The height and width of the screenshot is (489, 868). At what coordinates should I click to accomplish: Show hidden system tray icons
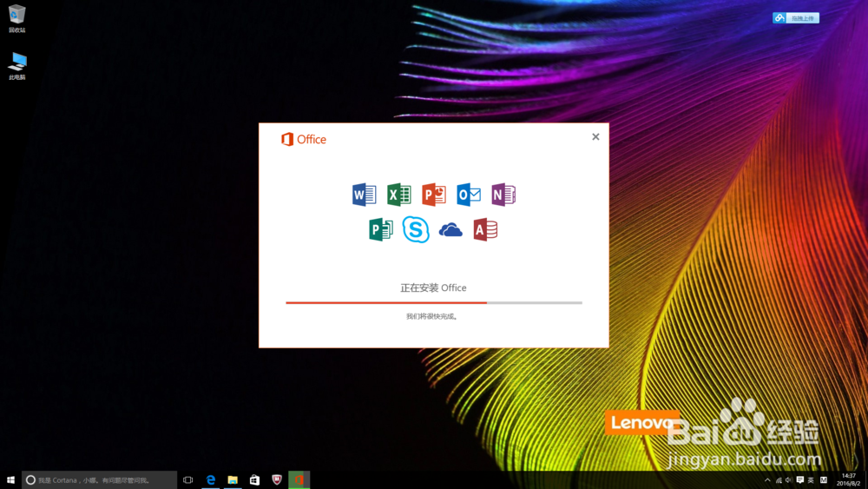point(767,480)
